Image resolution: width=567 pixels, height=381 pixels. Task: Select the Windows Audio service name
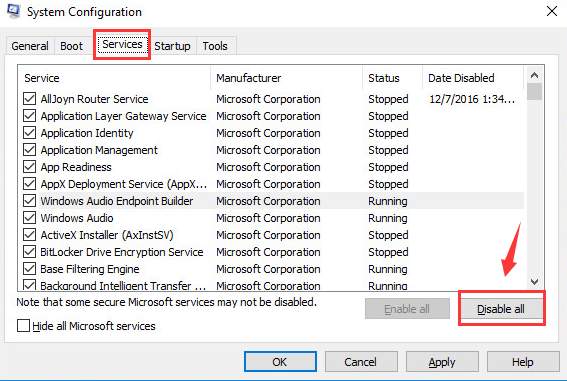(x=77, y=218)
